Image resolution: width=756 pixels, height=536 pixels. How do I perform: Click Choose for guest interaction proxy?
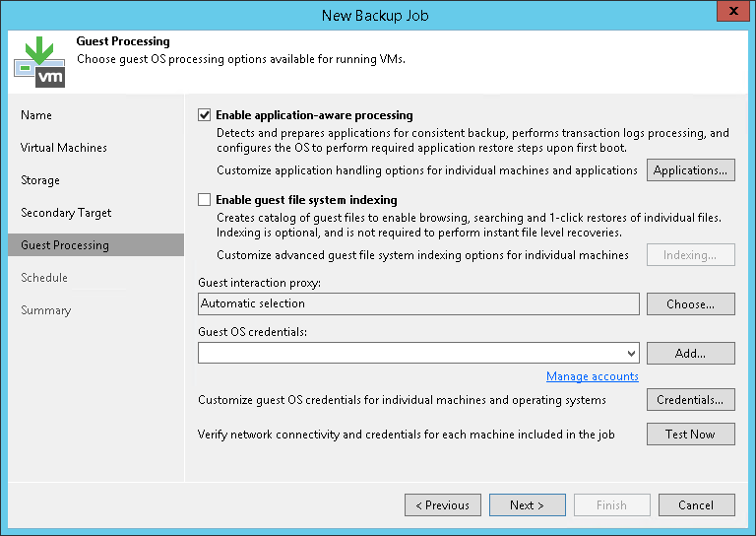tap(690, 304)
